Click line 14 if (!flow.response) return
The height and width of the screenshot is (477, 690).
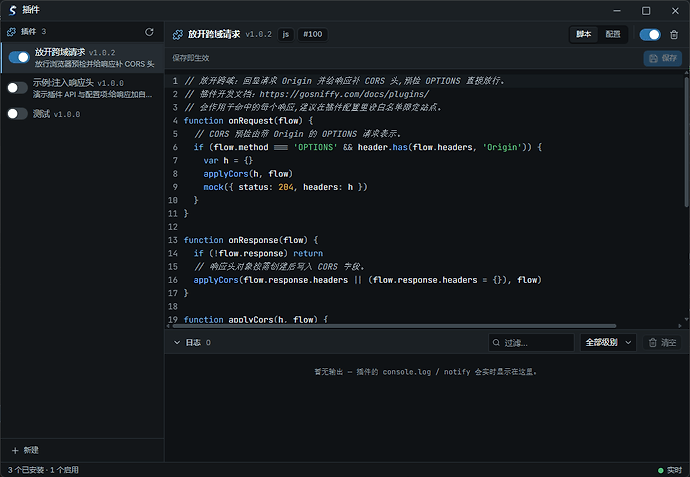pyautogui.click(x=258, y=253)
